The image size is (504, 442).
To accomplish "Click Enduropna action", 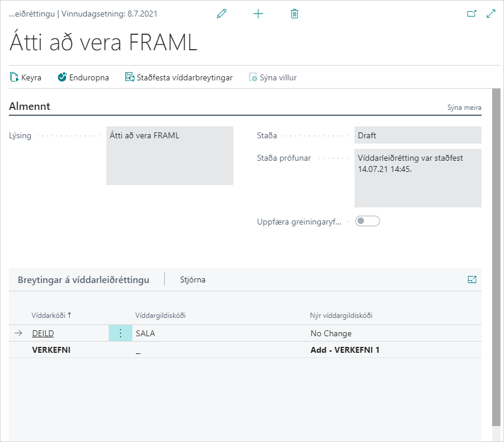I will point(83,77).
